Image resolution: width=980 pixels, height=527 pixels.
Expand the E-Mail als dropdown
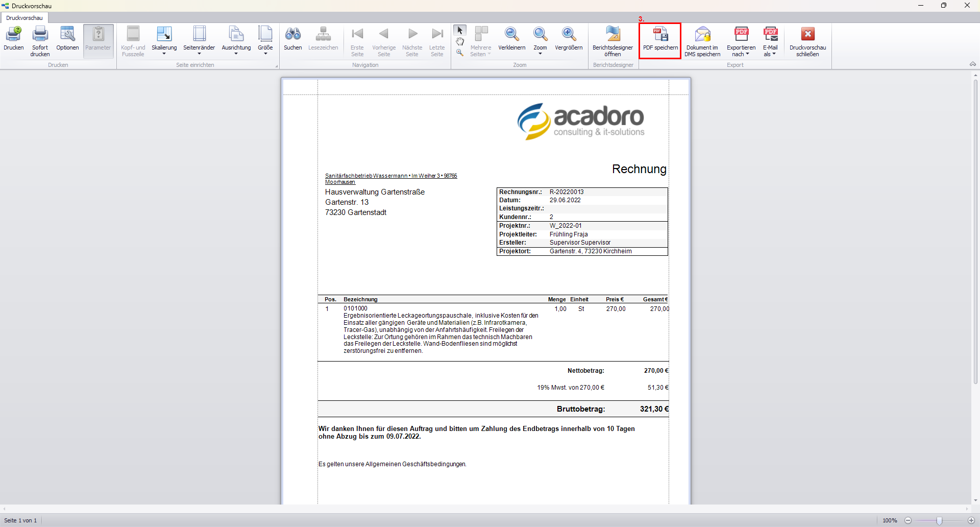771,54
